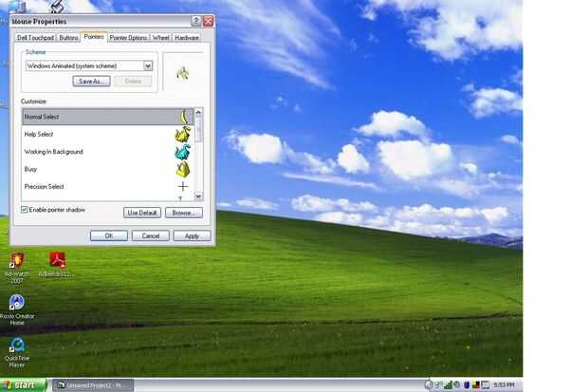Click the Busy pointer icon
The width and height of the screenshot is (588, 392).
tap(183, 169)
